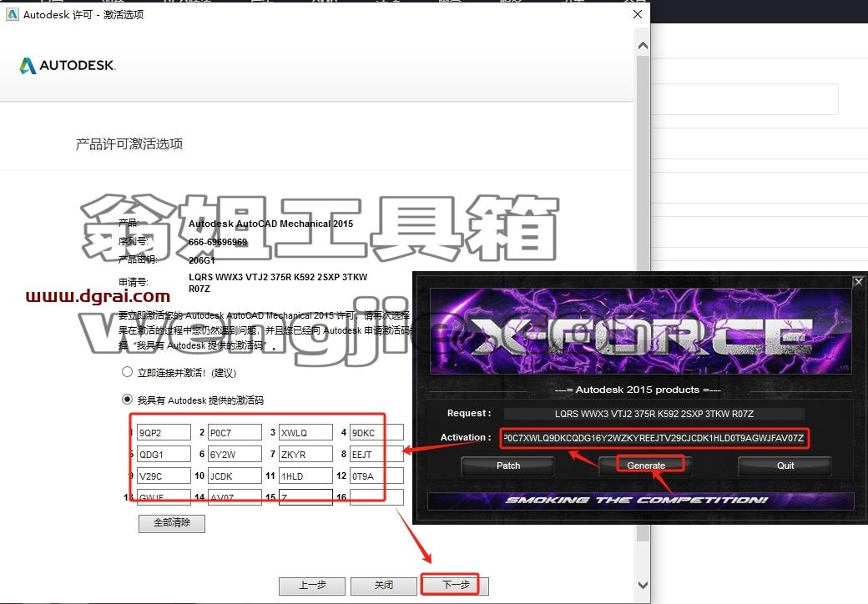Click the Patch button in X-Force
This screenshot has width=868, height=604.
click(507, 466)
